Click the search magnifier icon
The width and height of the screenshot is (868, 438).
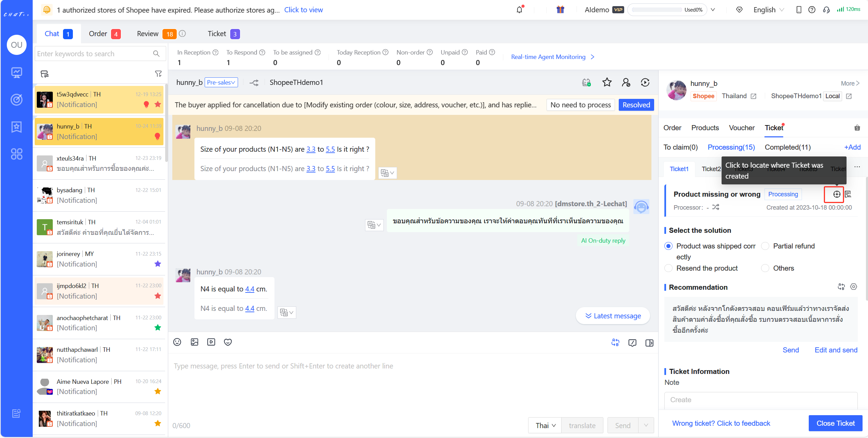tap(156, 54)
